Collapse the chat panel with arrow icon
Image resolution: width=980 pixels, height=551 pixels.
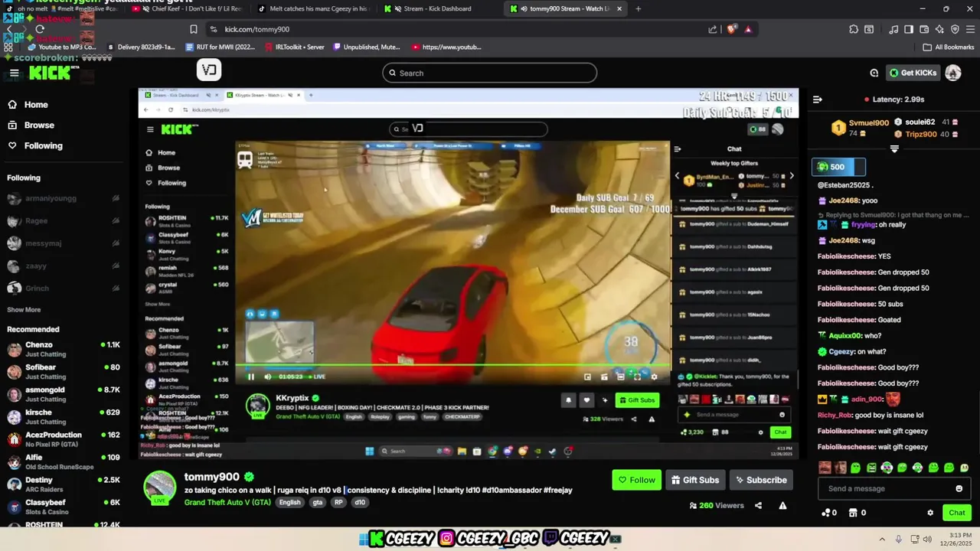click(817, 99)
